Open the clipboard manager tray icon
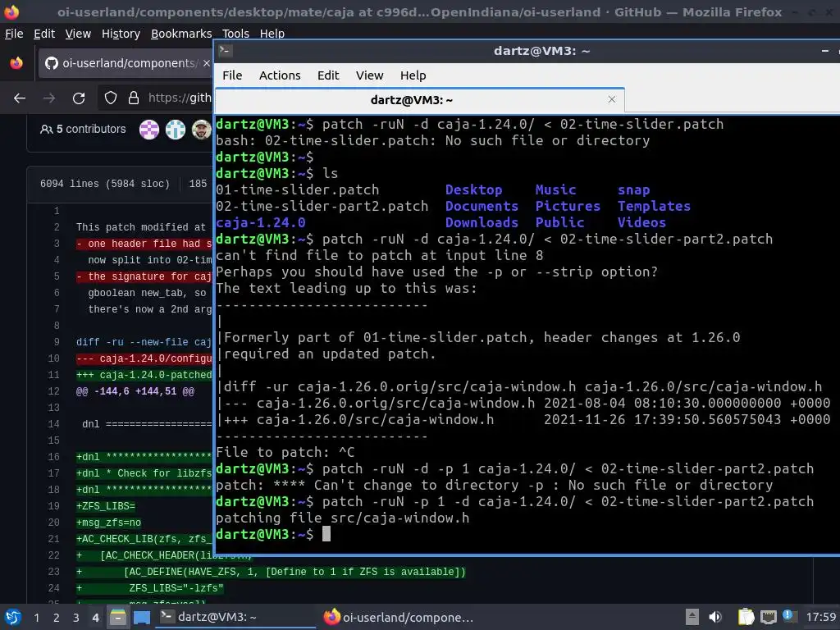The height and width of the screenshot is (630, 840). point(746,617)
